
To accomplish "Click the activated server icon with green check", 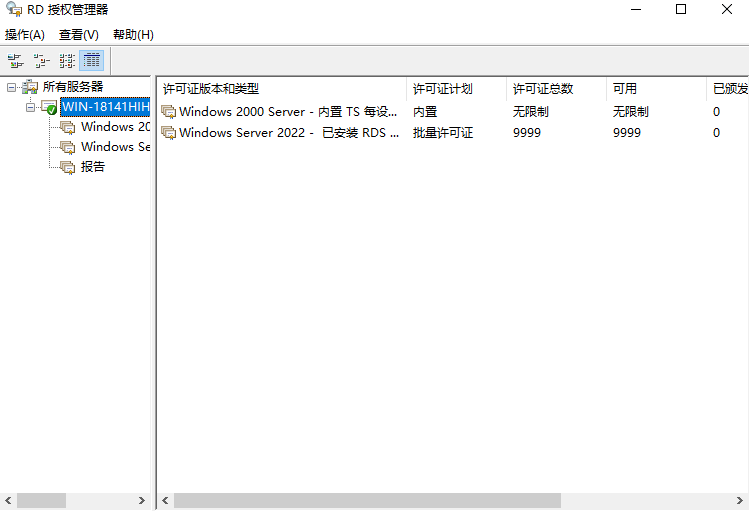I will (49, 107).
